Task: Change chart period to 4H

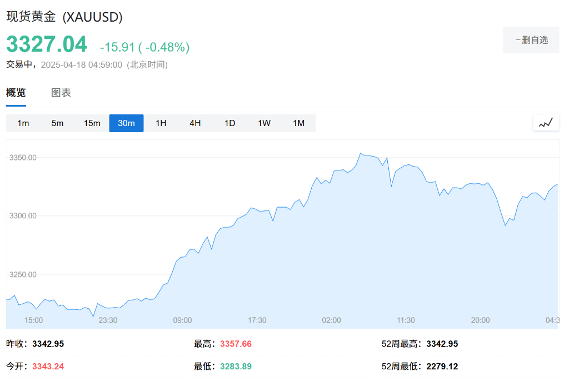Action: coord(195,123)
